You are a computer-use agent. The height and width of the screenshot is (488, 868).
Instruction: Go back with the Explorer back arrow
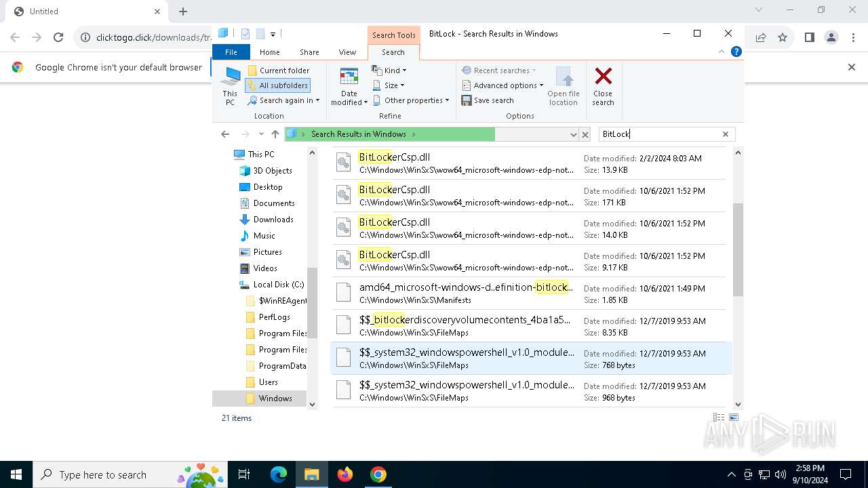point(225,134)
